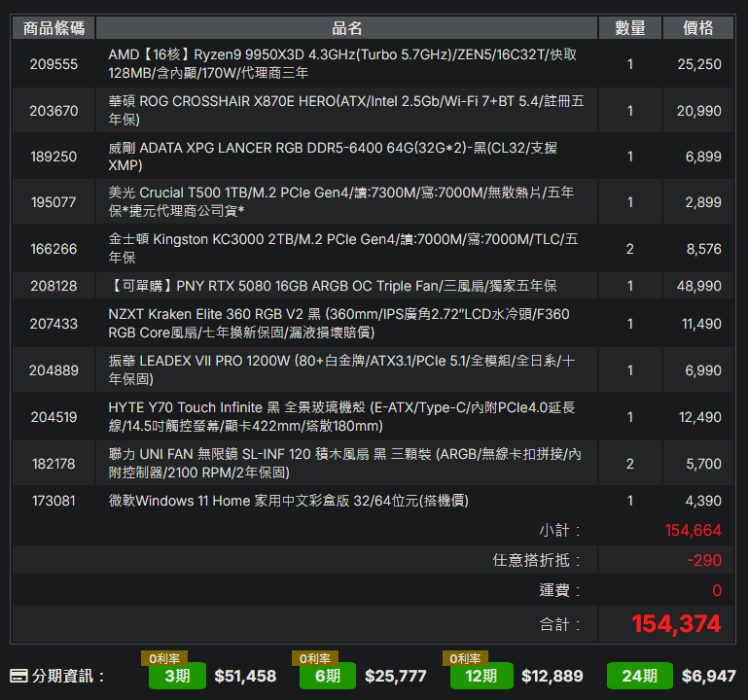
Task: Click the $12,889 installment amount
Action: (x=552, y=676)
